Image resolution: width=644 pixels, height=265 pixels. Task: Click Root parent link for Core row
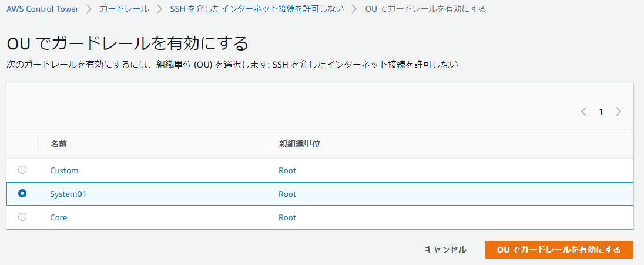pos(287,217)
